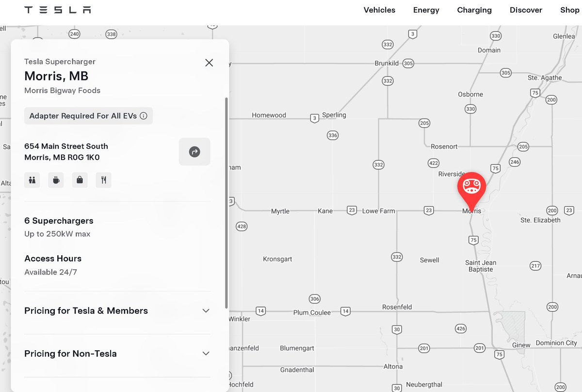The height and width of the screenshot is (392, 582).
Task: Click the Ginew map label
Action: (x=521, y=345)
